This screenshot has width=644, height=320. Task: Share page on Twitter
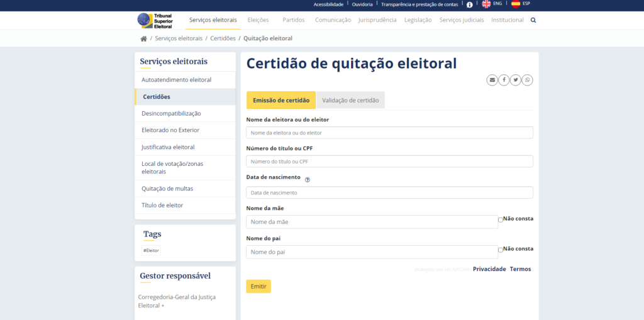tap(515, 80)
